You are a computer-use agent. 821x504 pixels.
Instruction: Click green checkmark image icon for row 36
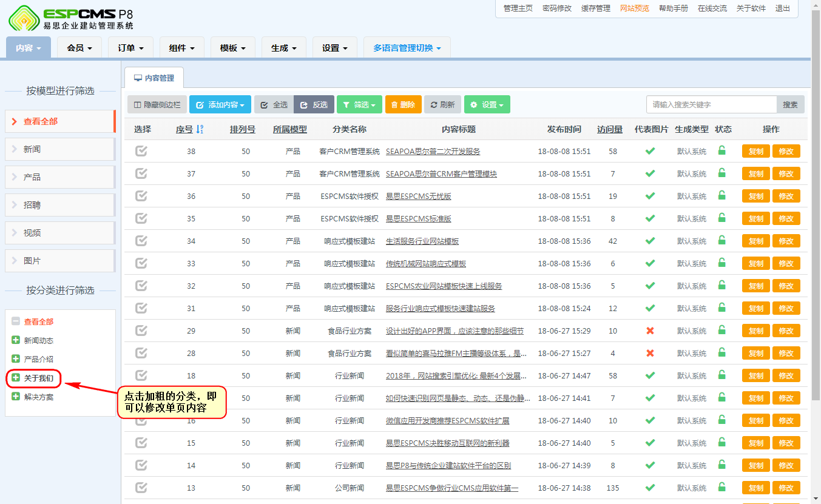[650, 196]
